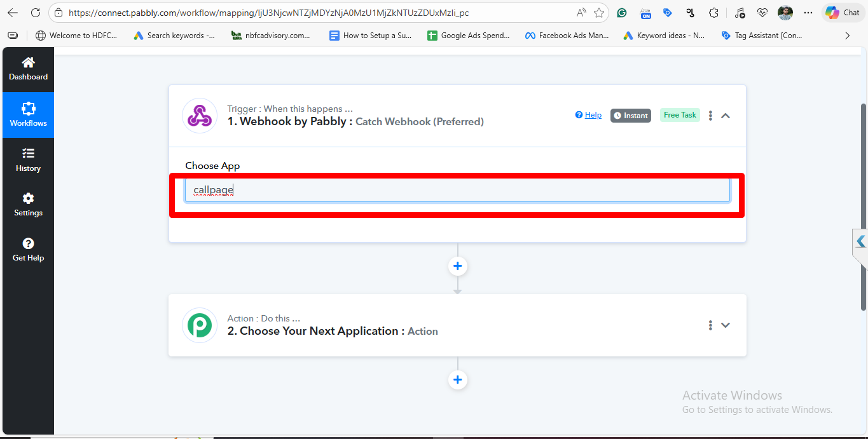Image resolution: width=868 pixels, height=439 pixels.
Task: Add a step between trigger and action
Action: [x=457, y=266]
